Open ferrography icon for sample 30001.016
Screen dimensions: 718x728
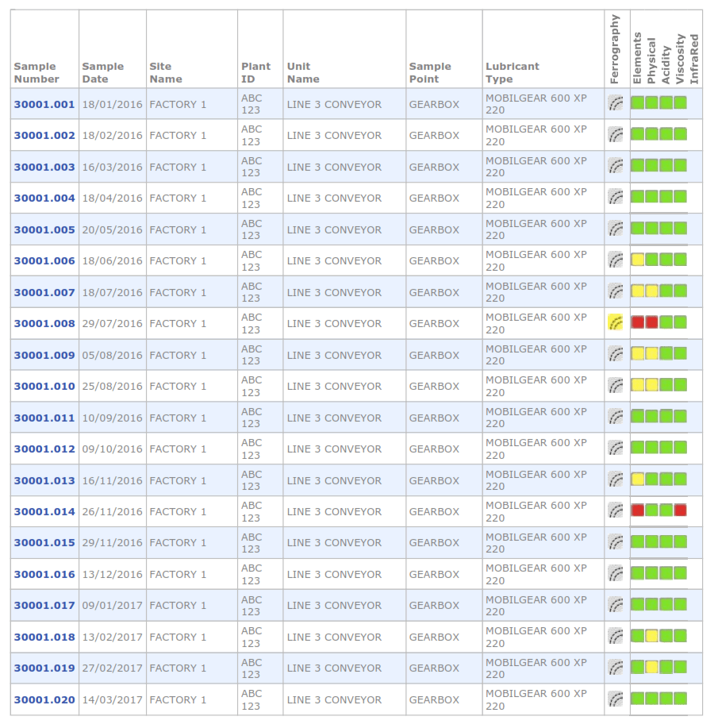tap(616, 573)
